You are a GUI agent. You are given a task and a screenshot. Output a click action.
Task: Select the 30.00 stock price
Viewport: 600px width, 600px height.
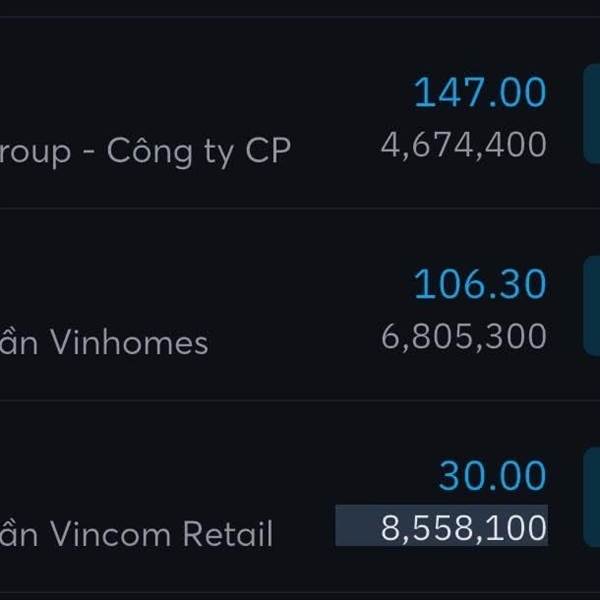pos(492,476)
